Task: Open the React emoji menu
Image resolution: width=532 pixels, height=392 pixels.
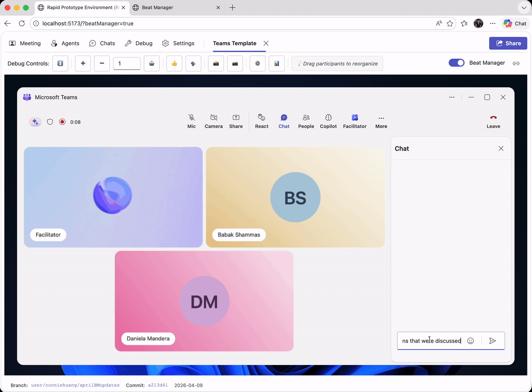Action: click(x=261, y=121)
